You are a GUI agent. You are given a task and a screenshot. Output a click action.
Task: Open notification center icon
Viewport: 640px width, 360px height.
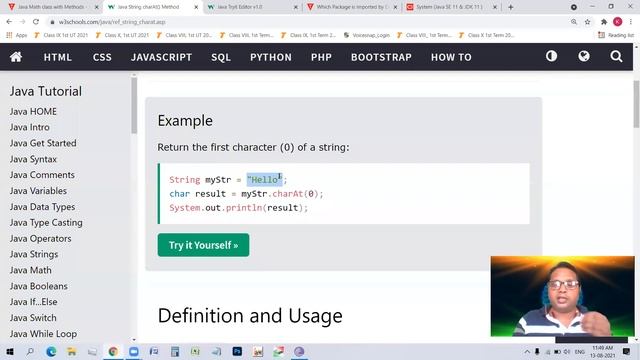627,352
